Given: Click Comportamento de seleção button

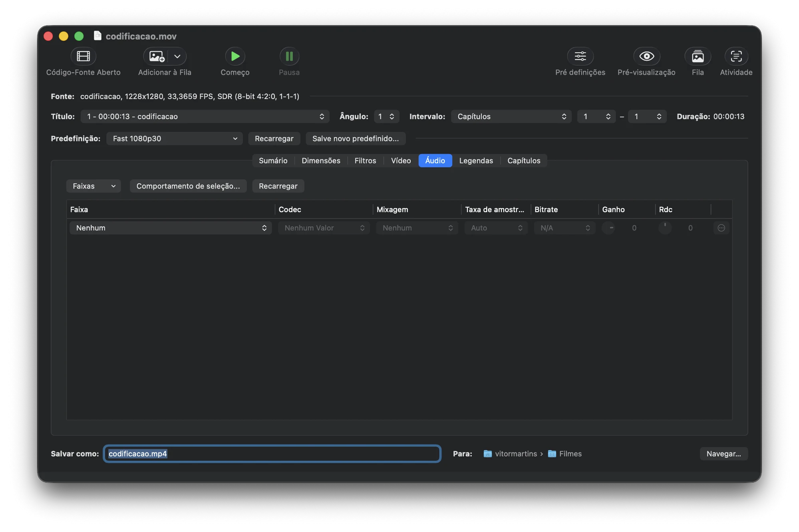Looking at the screenshot, I should tap(188, 186).
